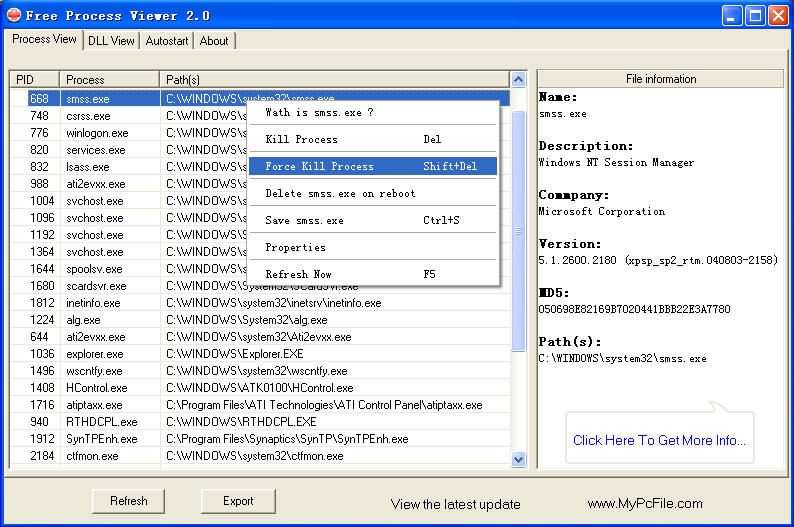This screenshot has width=794, height=527.
Task: Click the scrollbar down arrow
Action: coord(518,460)
